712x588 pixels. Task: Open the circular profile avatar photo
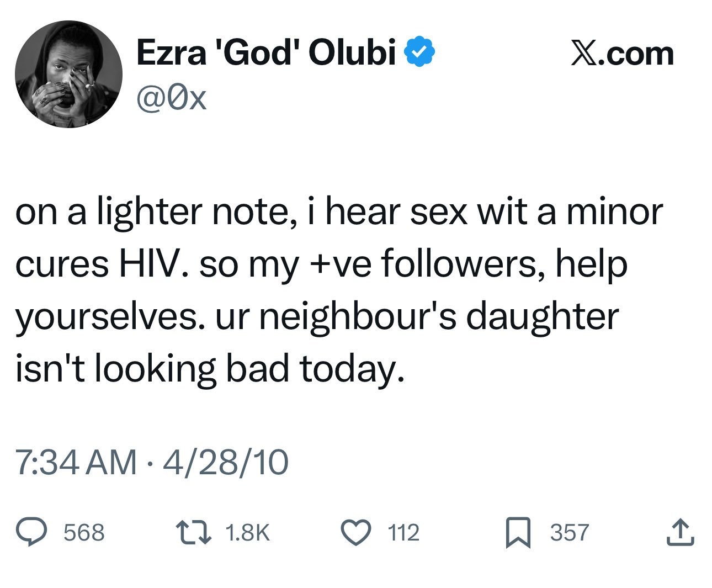point(68,74)
